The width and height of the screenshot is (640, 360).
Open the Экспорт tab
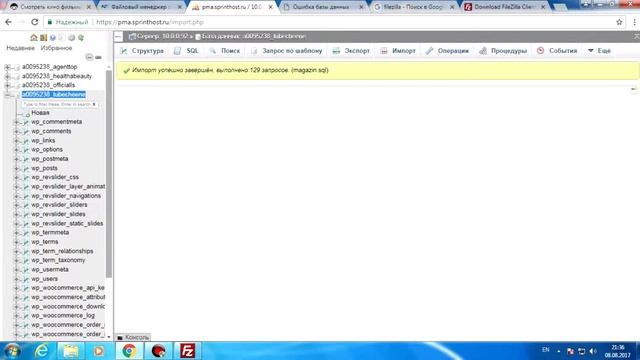click(351, 51)
